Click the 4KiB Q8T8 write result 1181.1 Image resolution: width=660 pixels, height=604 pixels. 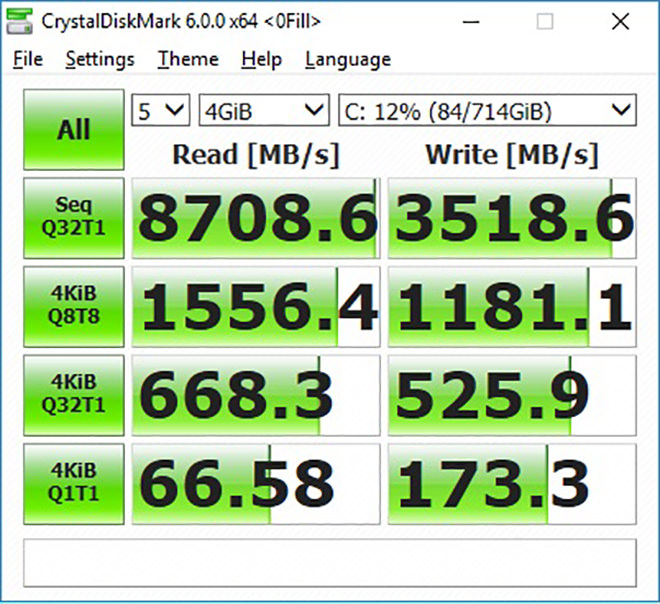tap(512, 306)
